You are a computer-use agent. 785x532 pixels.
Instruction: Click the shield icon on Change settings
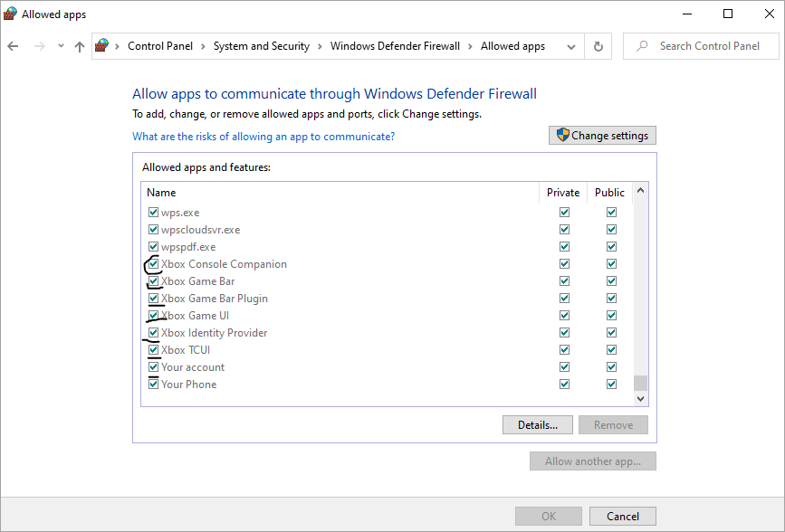[x=563, y=135]
